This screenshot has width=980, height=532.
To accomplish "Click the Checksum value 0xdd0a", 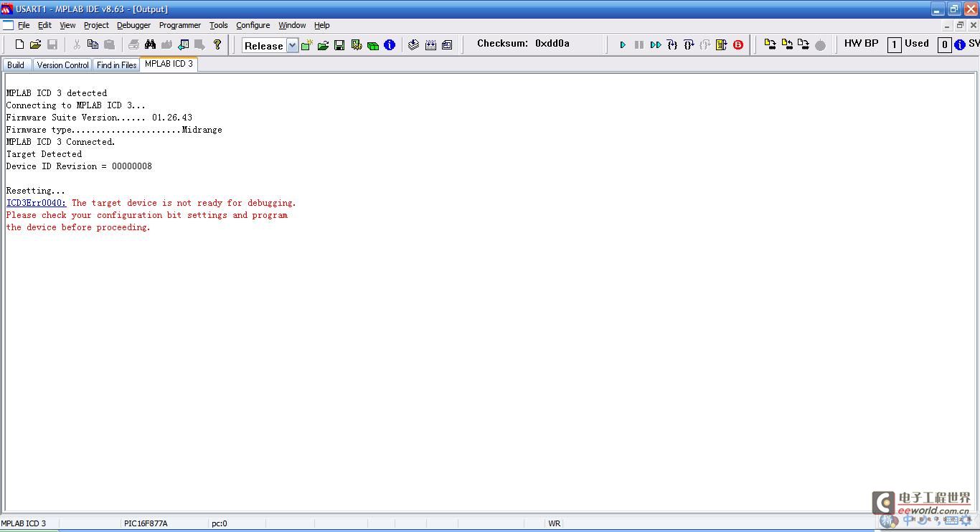I will (552, 43).
